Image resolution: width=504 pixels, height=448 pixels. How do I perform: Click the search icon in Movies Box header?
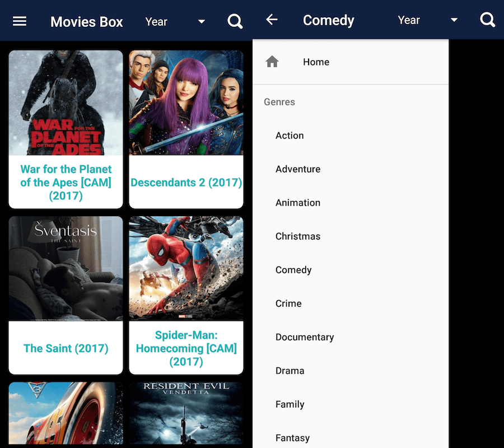(235, 21)
